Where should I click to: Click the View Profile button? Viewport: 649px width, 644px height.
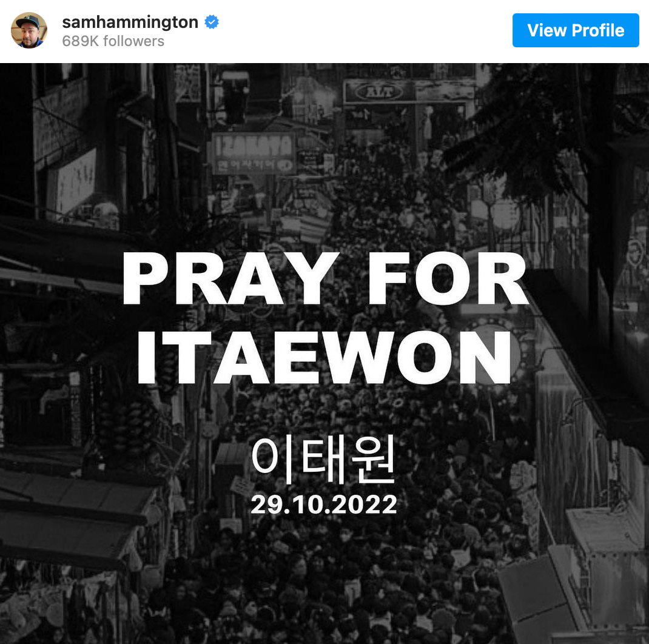pyautogui.click(x=576, y=30)
